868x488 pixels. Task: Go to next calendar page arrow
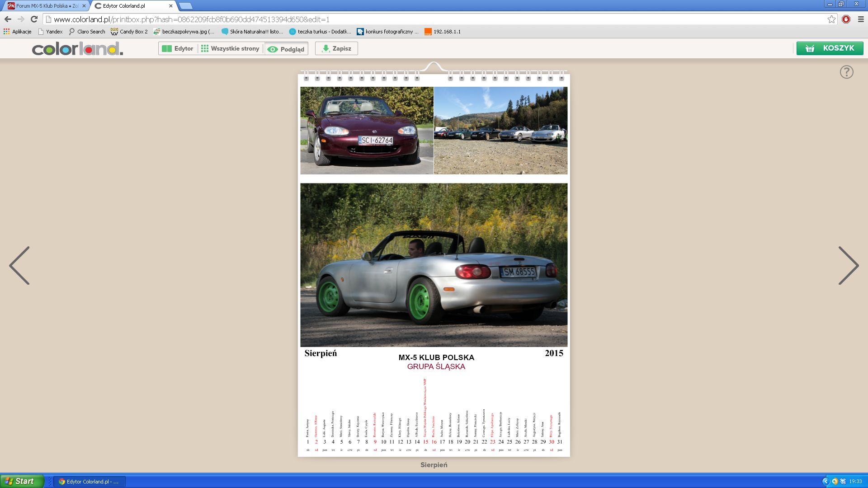point(849,265)
